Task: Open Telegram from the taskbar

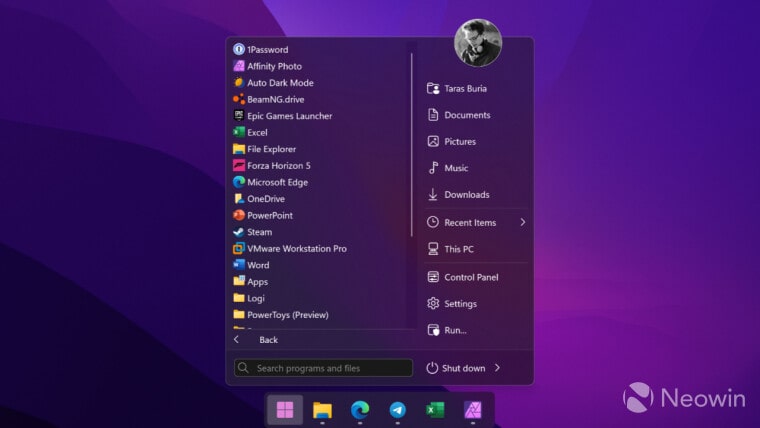Action: click(x=397, y=410)
